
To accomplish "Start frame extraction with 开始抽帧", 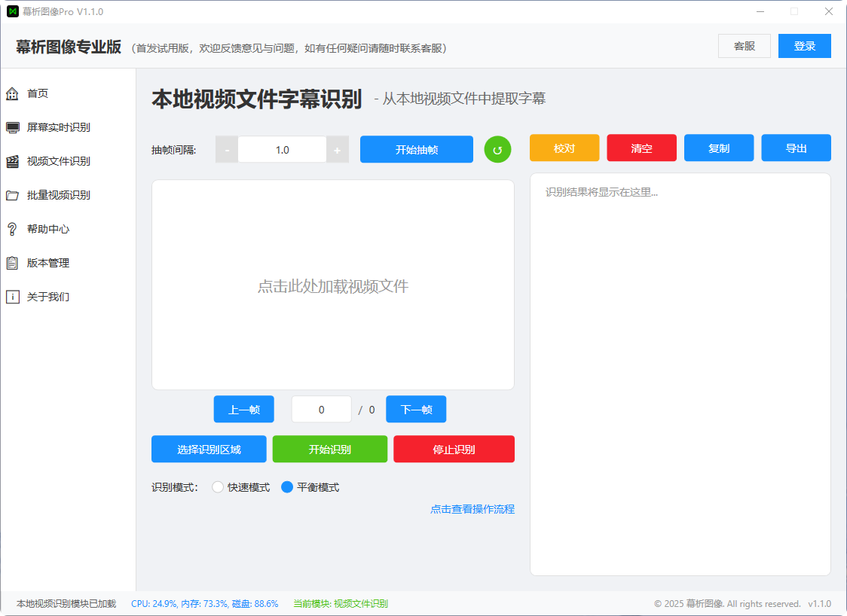I will pos(416,148).
